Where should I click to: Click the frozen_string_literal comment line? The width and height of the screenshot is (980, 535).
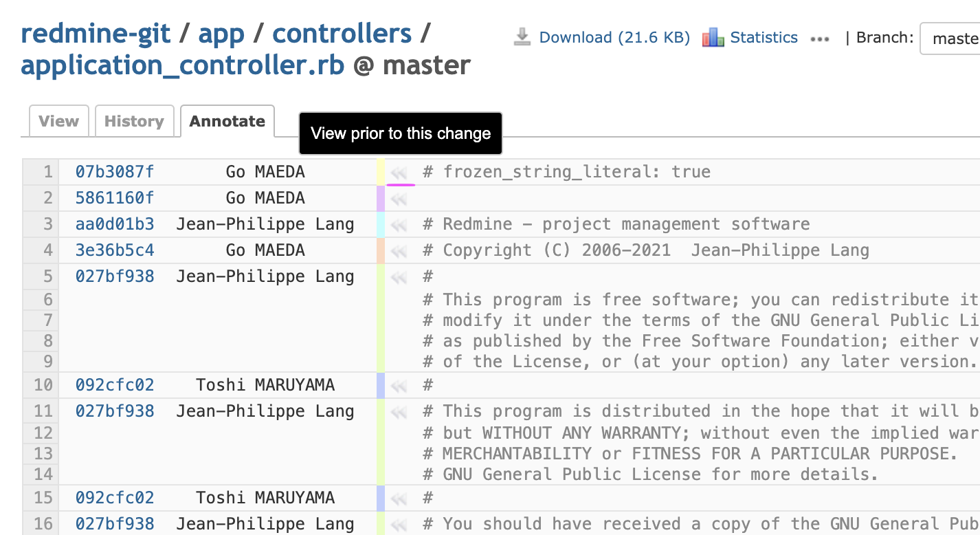(567, 172)
